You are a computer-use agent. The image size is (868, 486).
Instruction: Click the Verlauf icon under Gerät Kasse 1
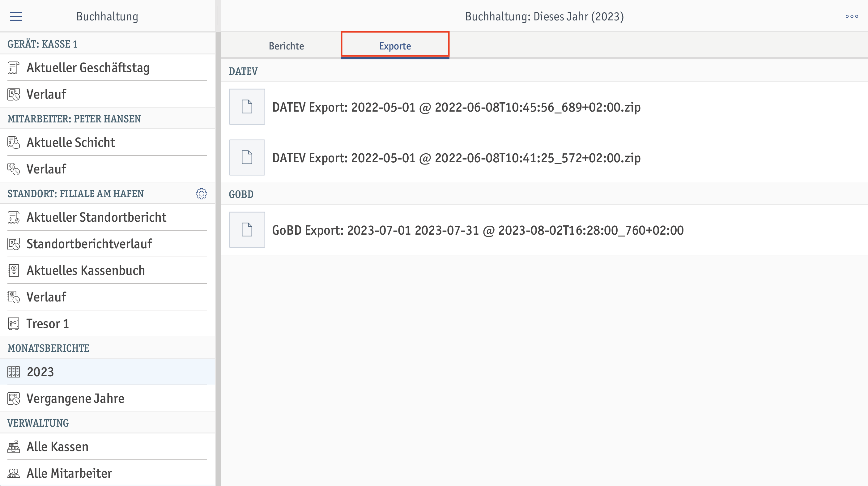[x=14, y=94]
